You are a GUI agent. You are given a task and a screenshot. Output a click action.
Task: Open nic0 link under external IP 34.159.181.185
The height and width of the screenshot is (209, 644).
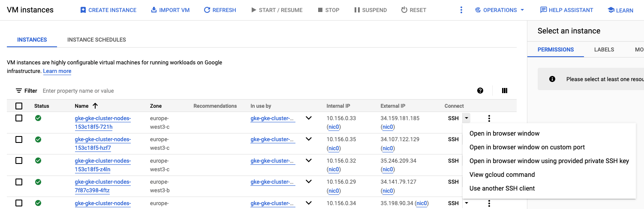click(x=388, y=127)
